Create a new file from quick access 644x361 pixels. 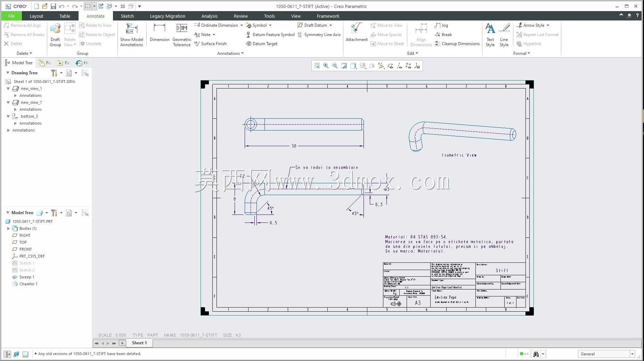pyautogui.click(x=36, y=6)
